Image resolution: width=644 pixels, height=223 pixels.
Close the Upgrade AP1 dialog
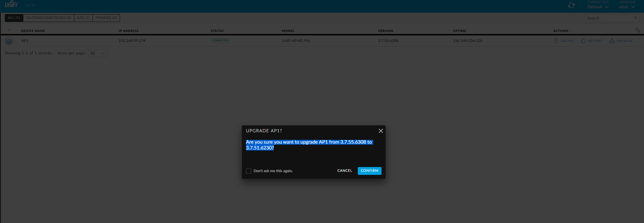(380, 131)
